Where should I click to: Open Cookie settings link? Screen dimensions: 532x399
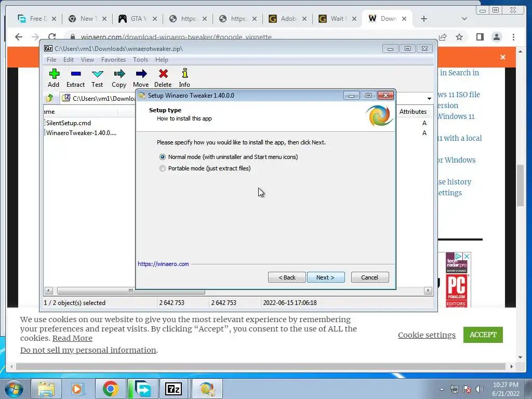coord(427,335)
